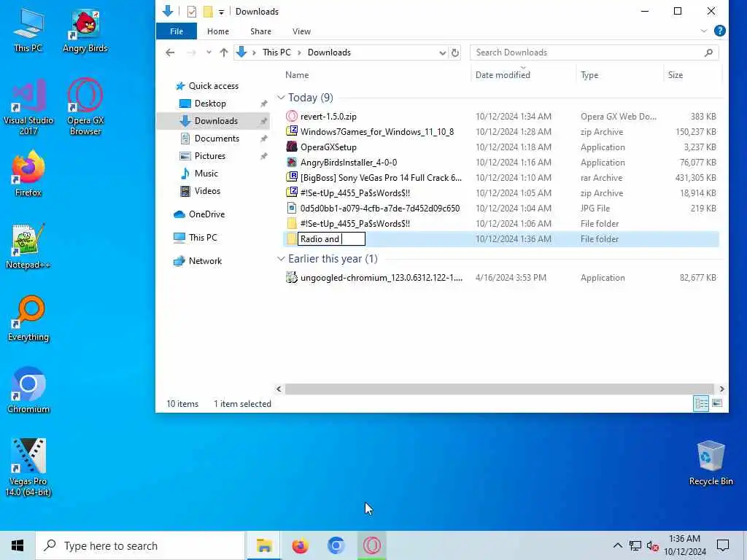This screenshot has width=747, height=560.
Task: Click the taskbar search box
Action: tap(140, 545)
